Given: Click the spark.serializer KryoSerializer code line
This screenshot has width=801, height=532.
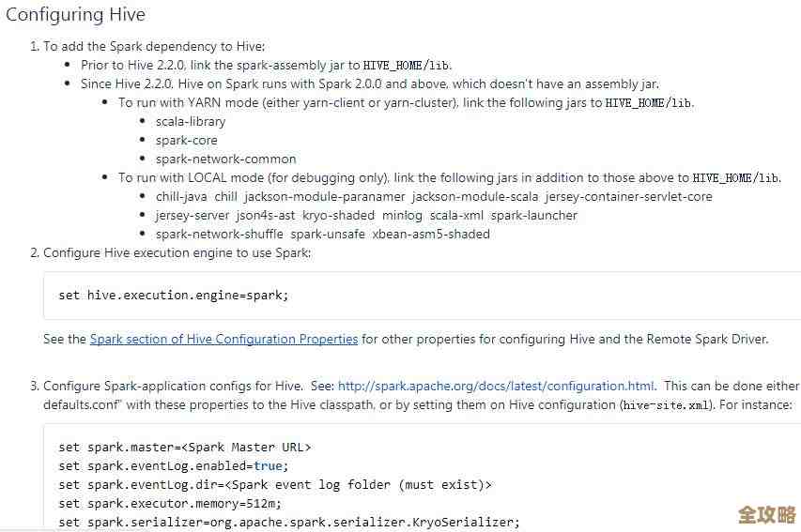Looking at the screenshot, I should [x=288, y=522].
